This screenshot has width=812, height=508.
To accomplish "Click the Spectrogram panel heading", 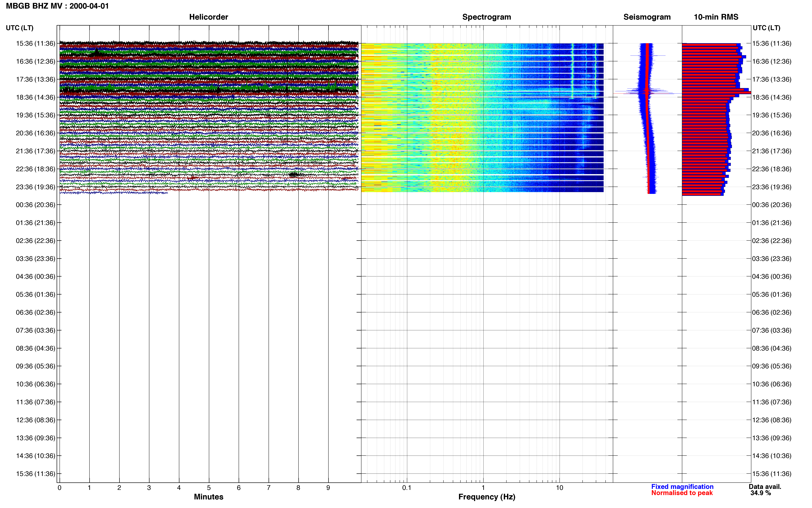I will [487, 17].
